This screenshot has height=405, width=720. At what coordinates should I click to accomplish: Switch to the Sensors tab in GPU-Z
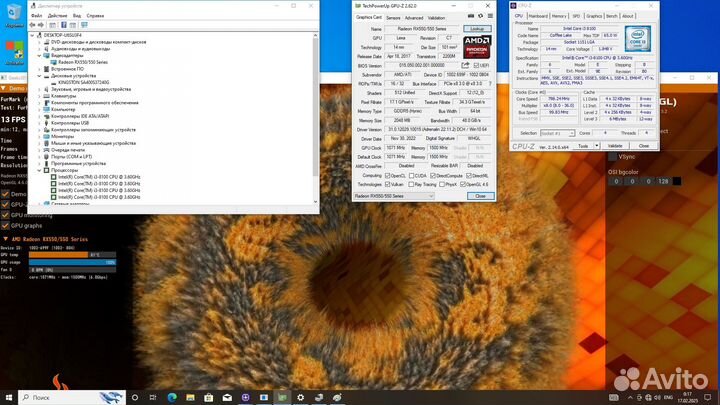393,18
